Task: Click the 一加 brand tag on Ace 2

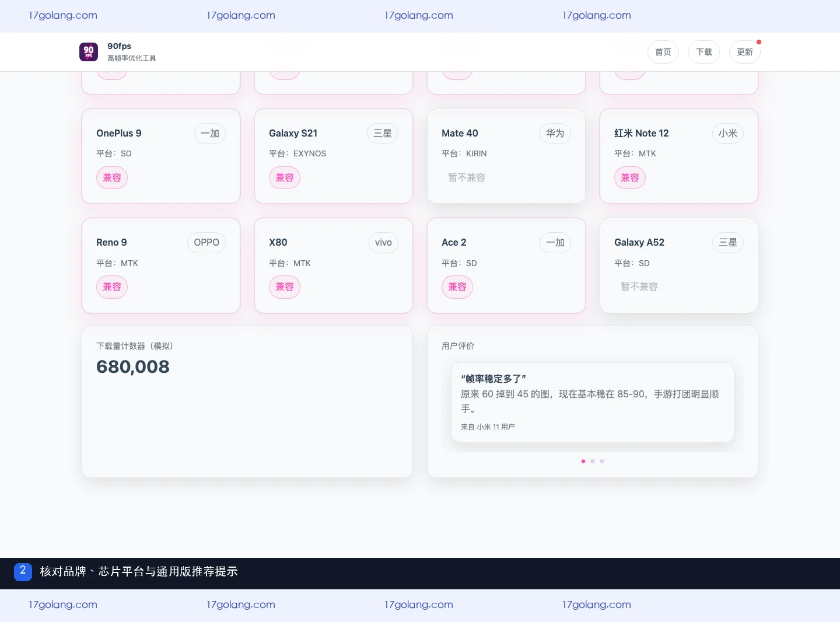Action: pyautogui.click(x=555, y=242)
